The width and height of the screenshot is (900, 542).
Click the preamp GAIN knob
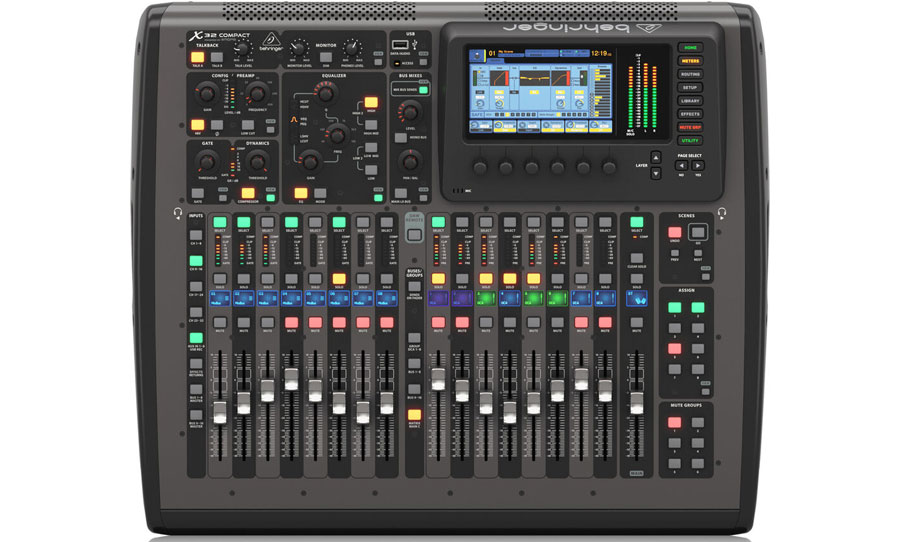coord(207,92)
